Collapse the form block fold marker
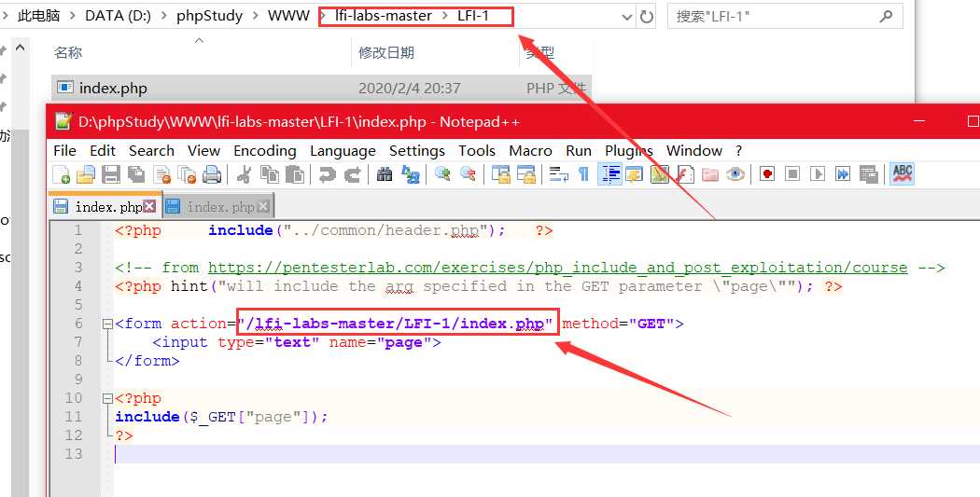 point(107,324)
